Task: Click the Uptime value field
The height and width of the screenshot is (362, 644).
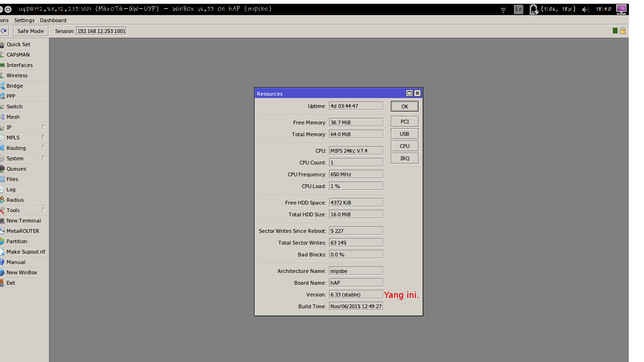Action: click(x=356, y=106)
